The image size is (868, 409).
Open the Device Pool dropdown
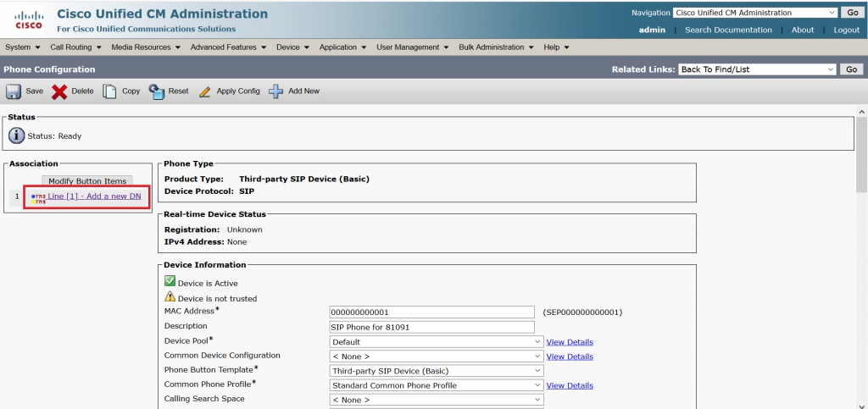coord(436,342)
